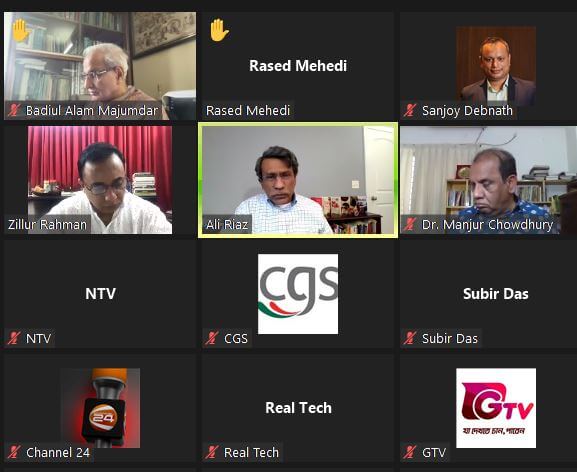Screen dimensions: 577x472
Task: Click the muted mic icon beside NTV
Action: pos(14,338)
